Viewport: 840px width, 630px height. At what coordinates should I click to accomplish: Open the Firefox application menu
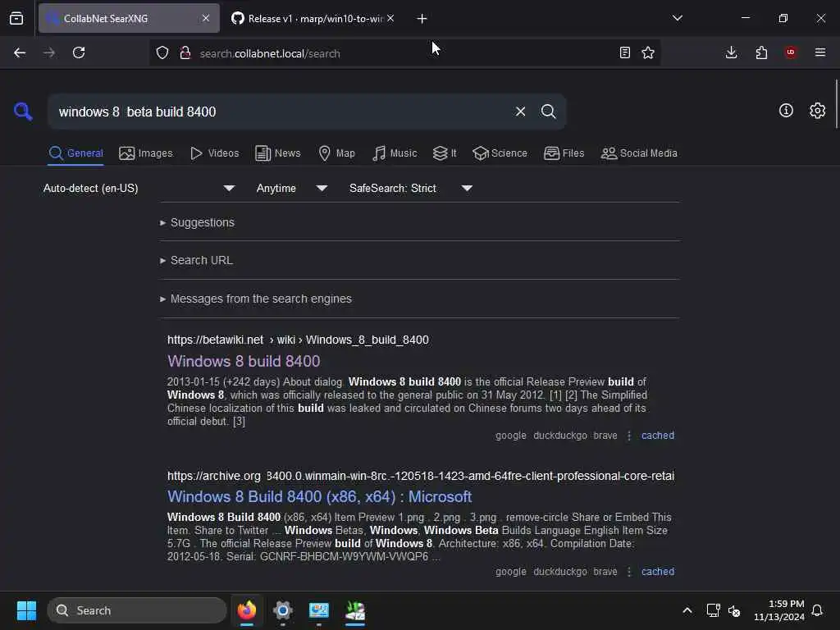click(820, 52)
